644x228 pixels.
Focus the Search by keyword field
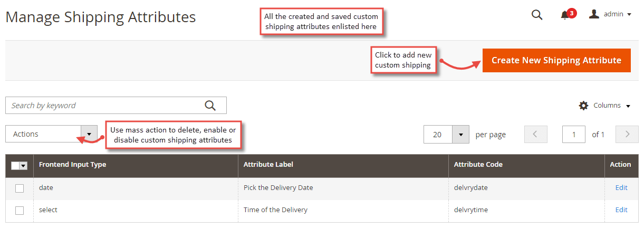pos(105,106)
